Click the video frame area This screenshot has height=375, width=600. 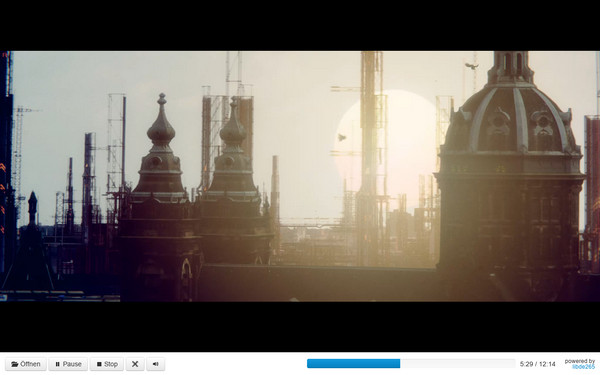300,176
